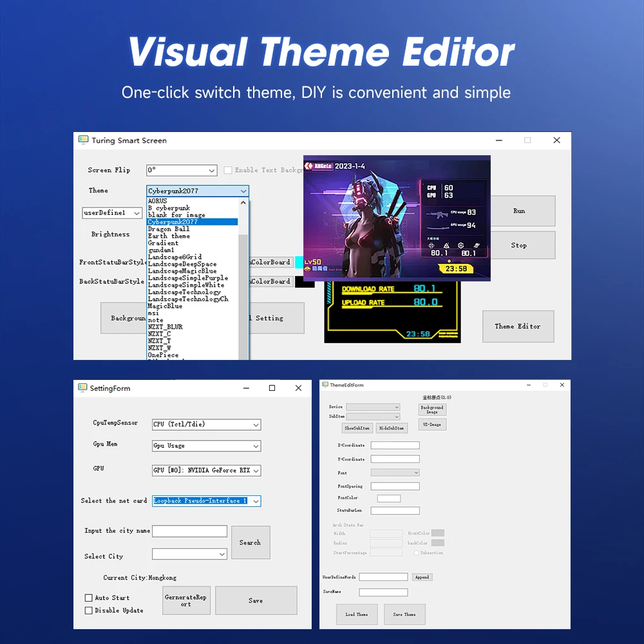Image resolution: width=644 pixels, height=644 pixels.
Task: Expand the Select City dropdown
Action: tap(222, 554)
